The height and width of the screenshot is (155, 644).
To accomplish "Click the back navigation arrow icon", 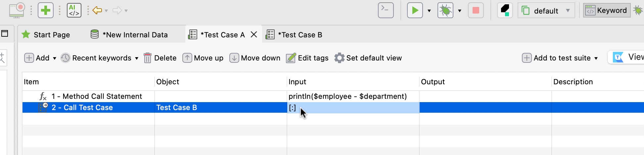I will point(97,11).
